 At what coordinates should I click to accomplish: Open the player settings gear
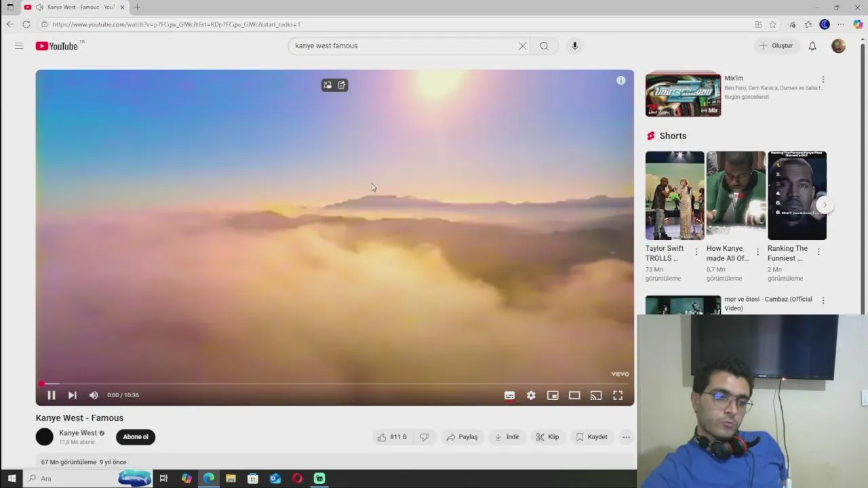click(x=531, y=395)
